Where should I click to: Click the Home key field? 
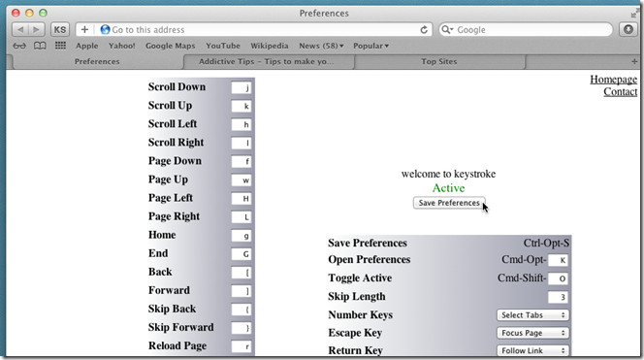point(241,236)
